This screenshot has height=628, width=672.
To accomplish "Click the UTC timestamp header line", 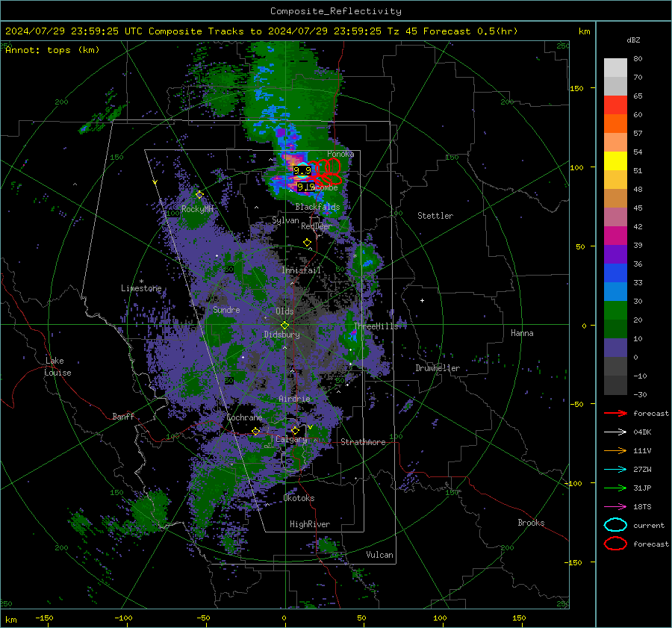I will 261,31.
